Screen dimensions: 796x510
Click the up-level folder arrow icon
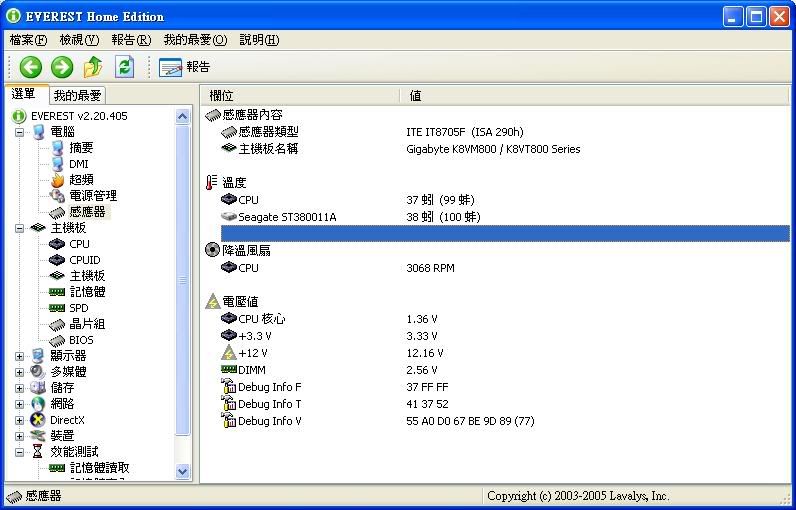[93, 67]
